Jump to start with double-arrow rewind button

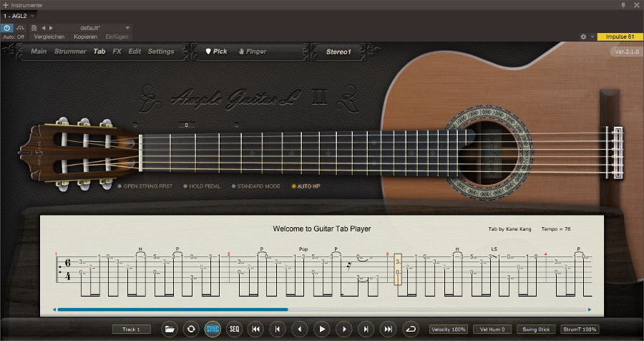[256, 329]
